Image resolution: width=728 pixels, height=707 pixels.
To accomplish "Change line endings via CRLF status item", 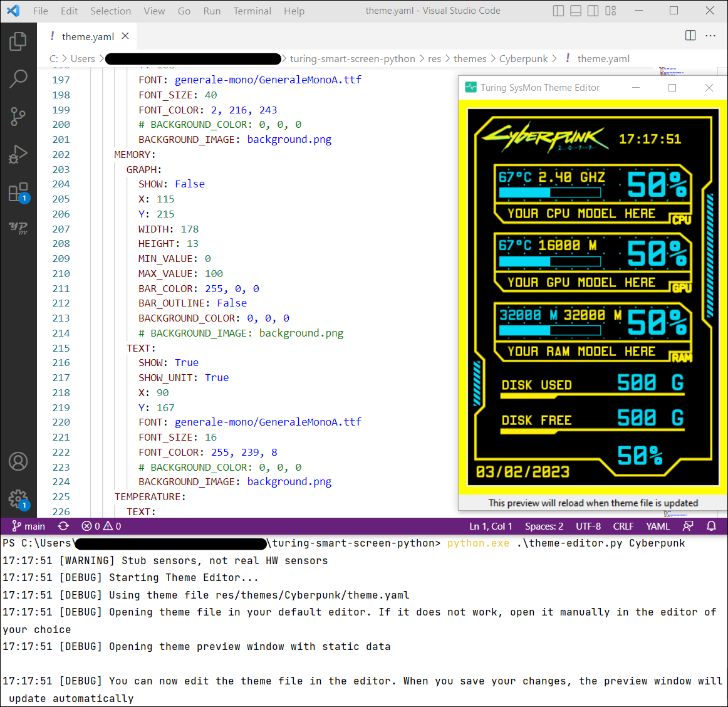I will tap(623, 526).
